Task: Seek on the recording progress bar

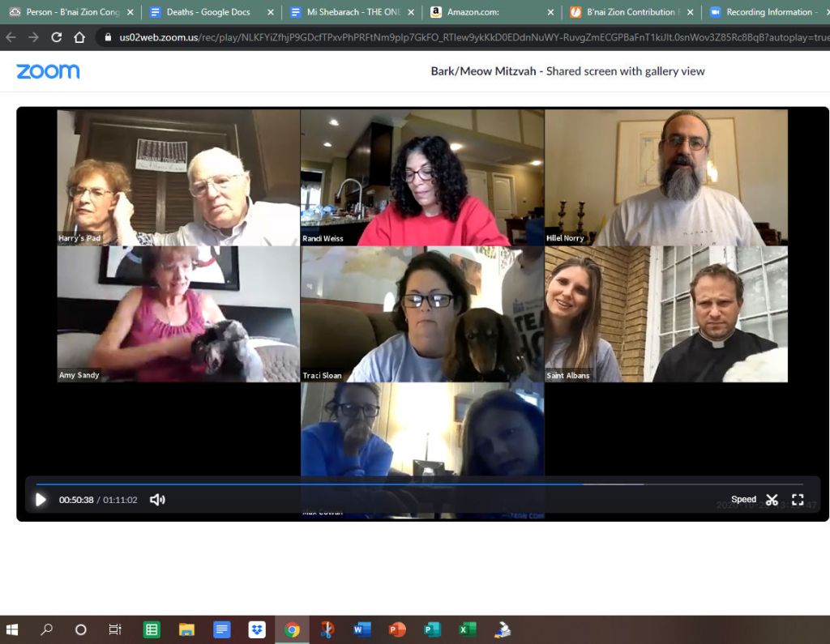Action: point(419,484)
